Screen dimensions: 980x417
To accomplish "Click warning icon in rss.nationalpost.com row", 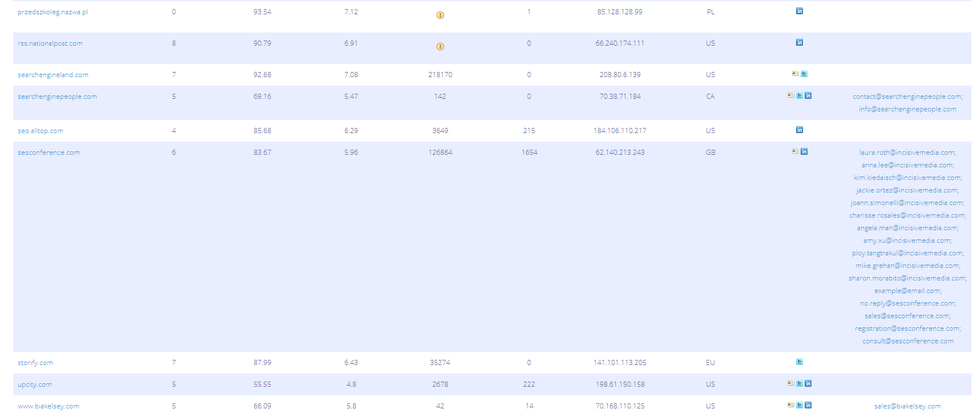I will pos(440,47).
